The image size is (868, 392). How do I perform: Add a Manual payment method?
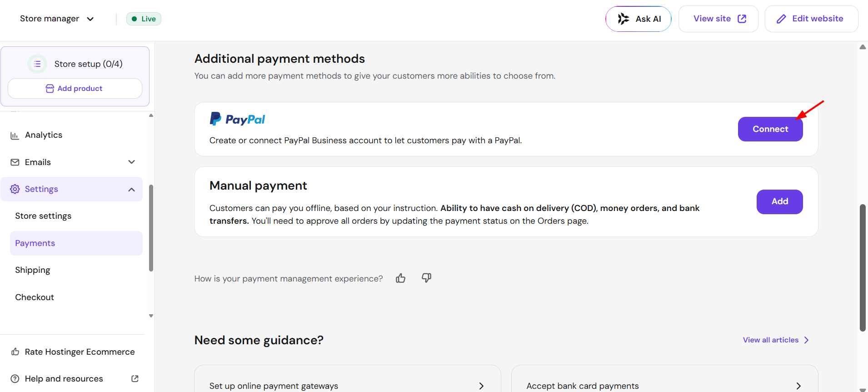[x=780, y=201]
